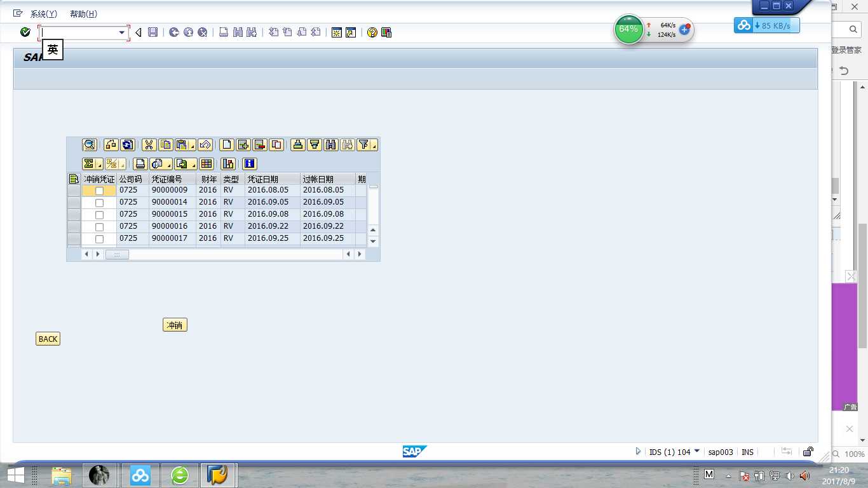
Task: Open the 帮助(H) menu
Action: tap(83, 14)
